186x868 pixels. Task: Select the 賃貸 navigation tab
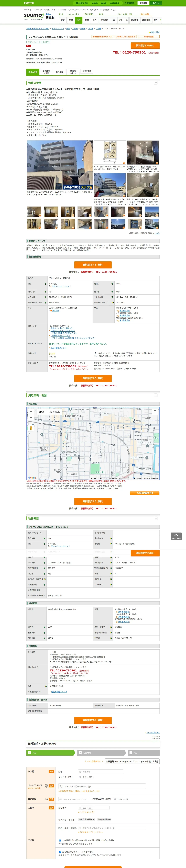[x=62, y=20]
